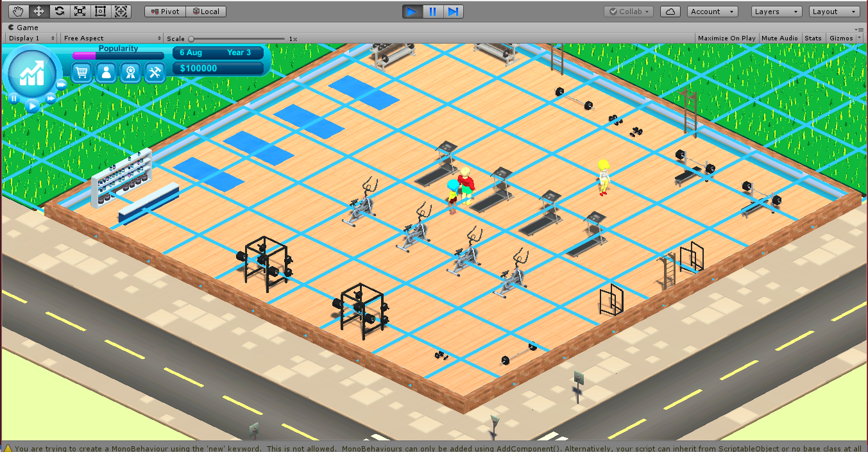The image size is (868, 452).
Task: Toggle Local handle orientation
Action: (205, 11)
